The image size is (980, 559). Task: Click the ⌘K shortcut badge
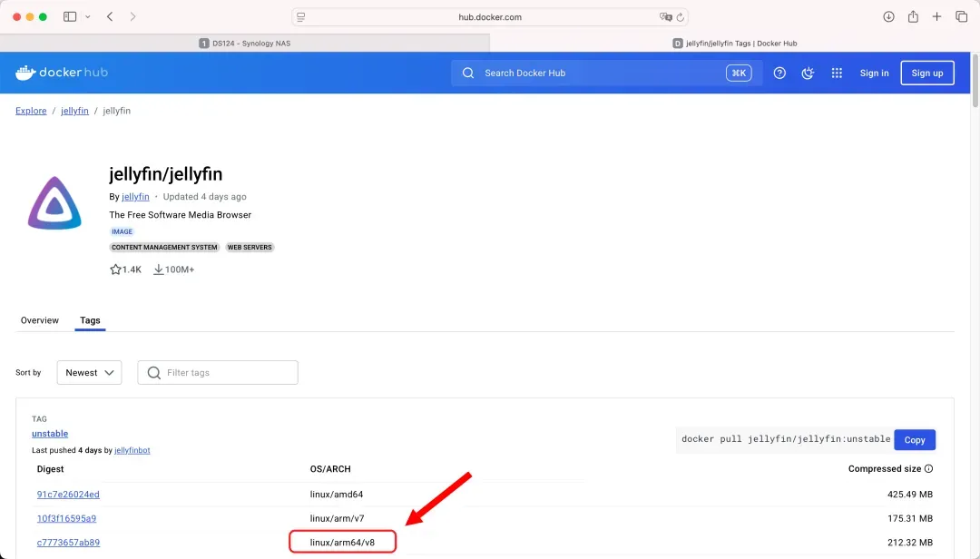pyautogui.click(x=739, y=74)
